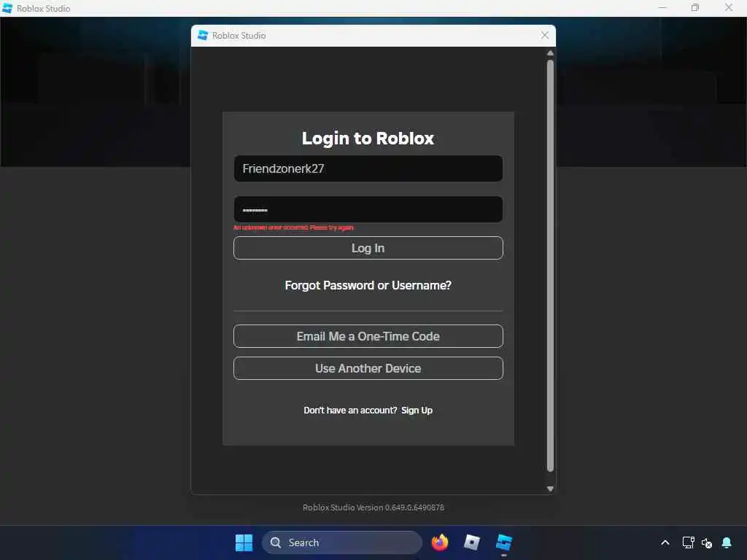The width and height of the screenshot is (747, 560).
Task: Open the display network tray icon
Action: [x=688, y=542]
